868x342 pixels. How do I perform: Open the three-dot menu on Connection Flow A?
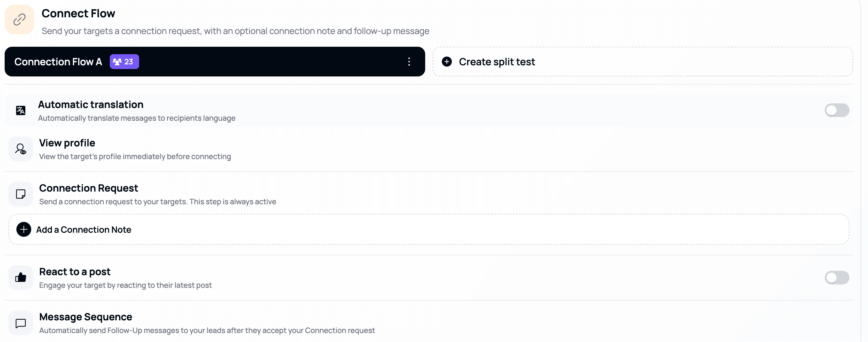point(409,62)
